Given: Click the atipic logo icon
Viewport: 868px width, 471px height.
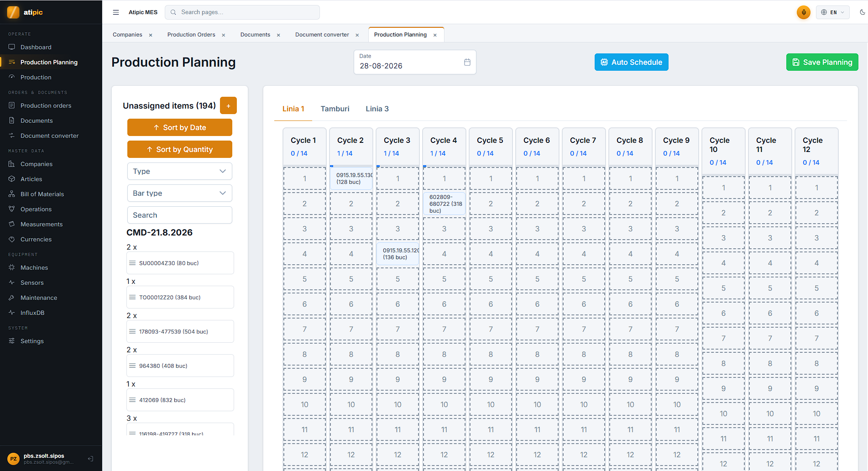Looking at the screenshot, I should point(13,12).
